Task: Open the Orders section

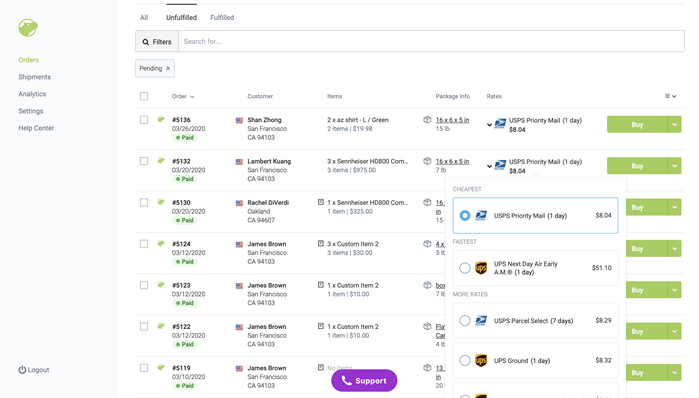Action: (x=29, y=60)
